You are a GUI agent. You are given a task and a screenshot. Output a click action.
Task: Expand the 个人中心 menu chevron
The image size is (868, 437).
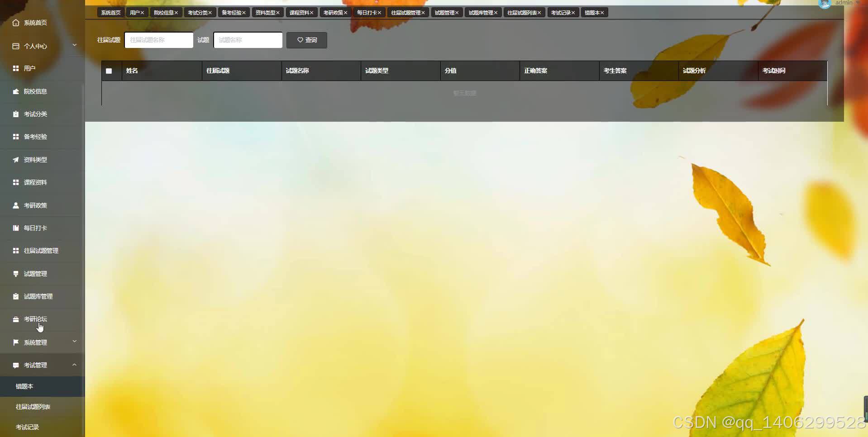(x=75, y=45)
